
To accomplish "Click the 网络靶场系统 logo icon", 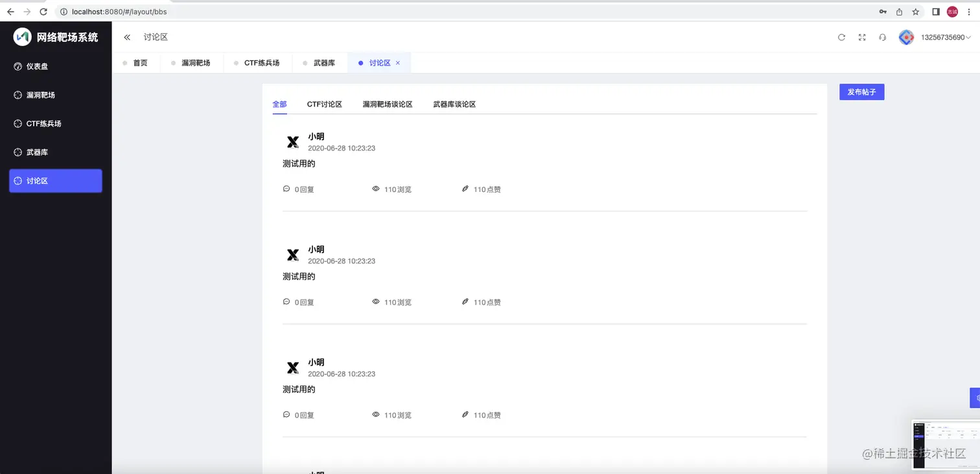I will coord(21,37).
